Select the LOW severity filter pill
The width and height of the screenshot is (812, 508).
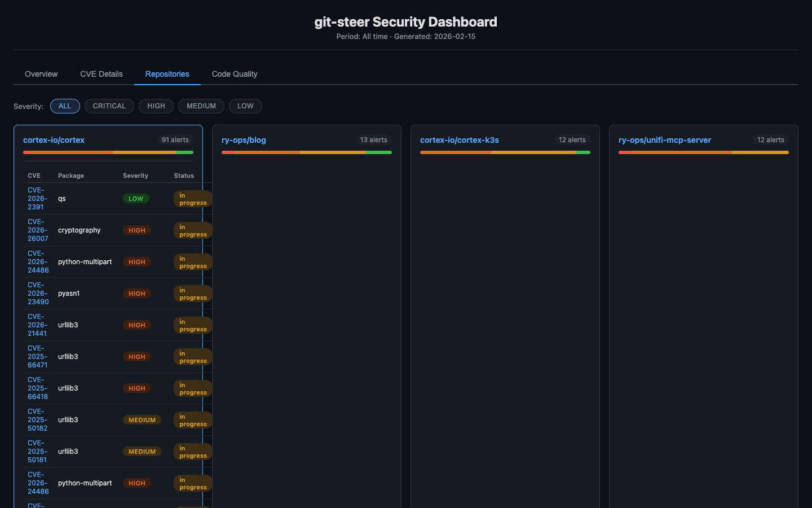pos(245,106)
